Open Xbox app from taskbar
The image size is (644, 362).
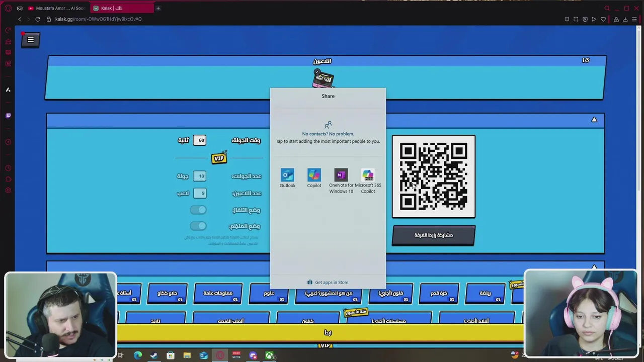coord(270,355)
